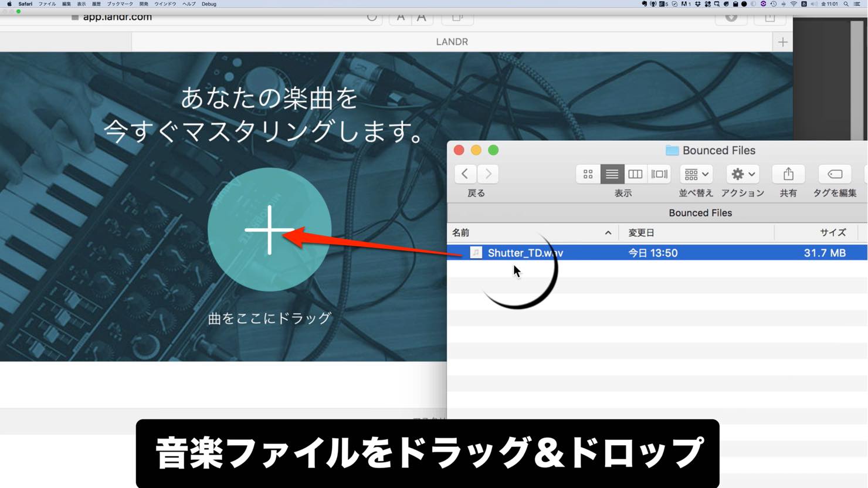Go back in the Finder window
The image size is (868, 488).
click(465, 174)
